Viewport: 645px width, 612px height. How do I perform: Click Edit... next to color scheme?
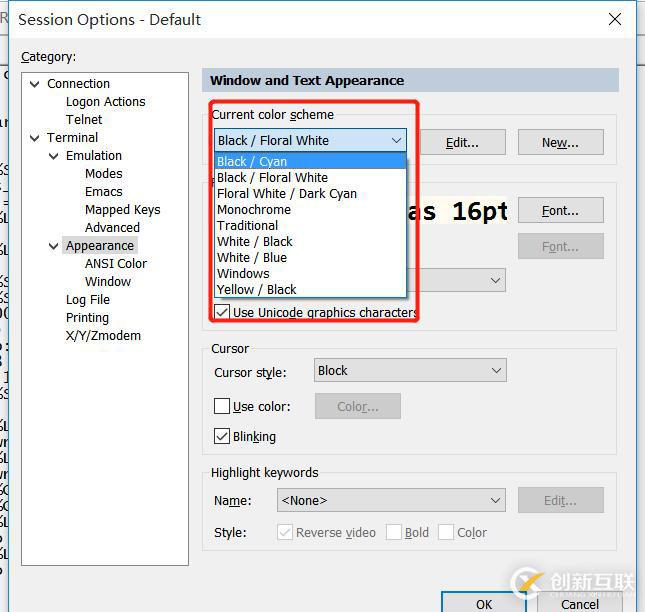pos(462,142)
